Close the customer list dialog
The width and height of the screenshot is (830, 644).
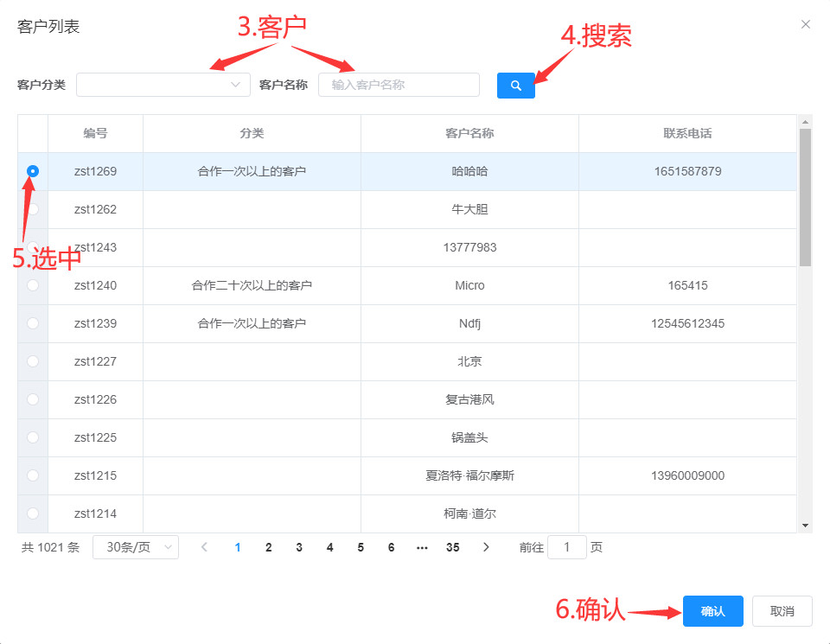[806, 24]
